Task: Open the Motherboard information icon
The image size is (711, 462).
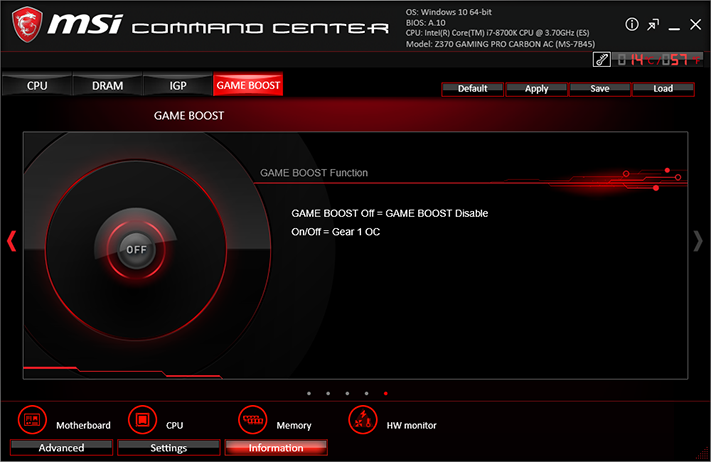Action: [x=32, y=420]
